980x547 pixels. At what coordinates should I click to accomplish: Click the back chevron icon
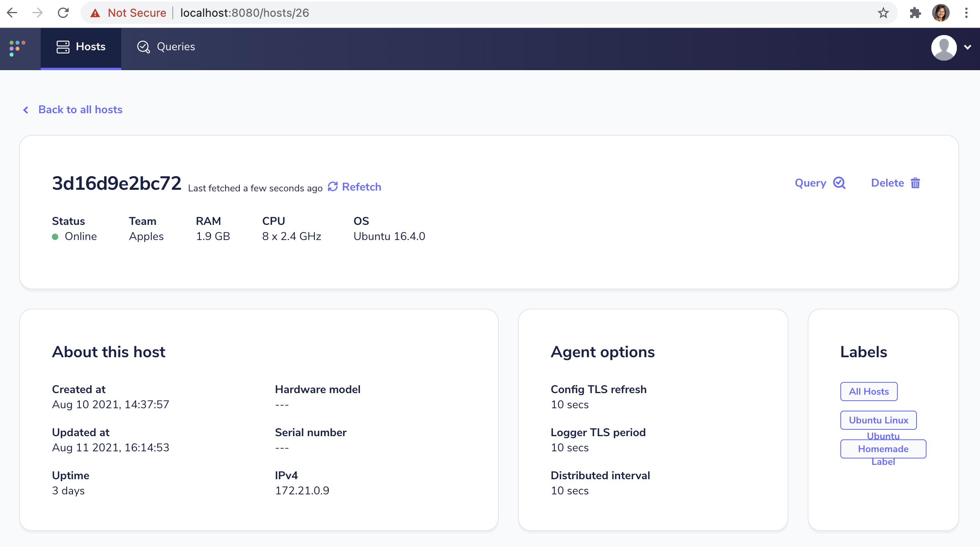pos(26,110)
